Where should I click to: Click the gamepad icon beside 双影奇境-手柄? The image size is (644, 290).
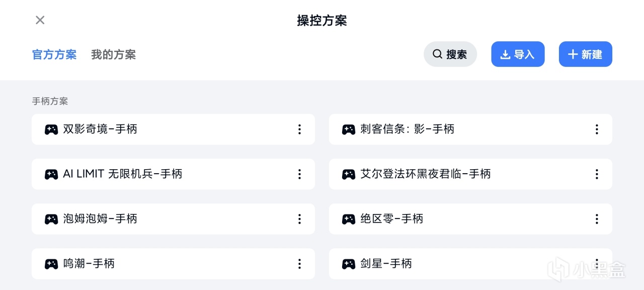coord(51,129)
